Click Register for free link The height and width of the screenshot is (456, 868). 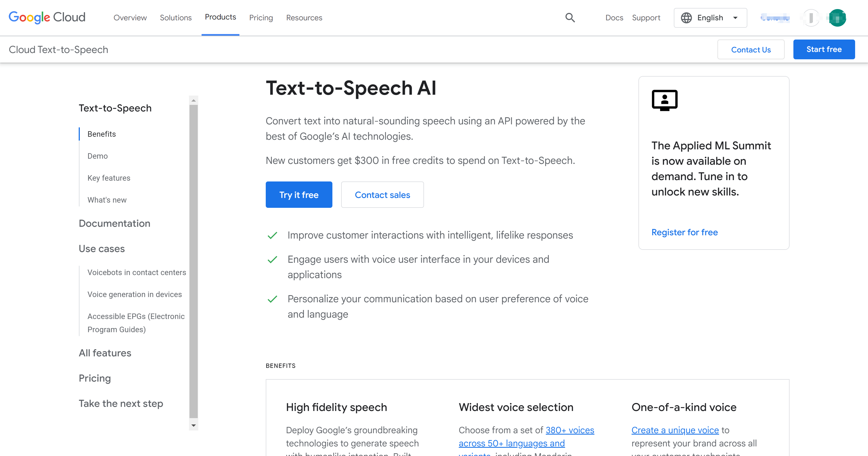pyautogui.click(x=684, y=232)
